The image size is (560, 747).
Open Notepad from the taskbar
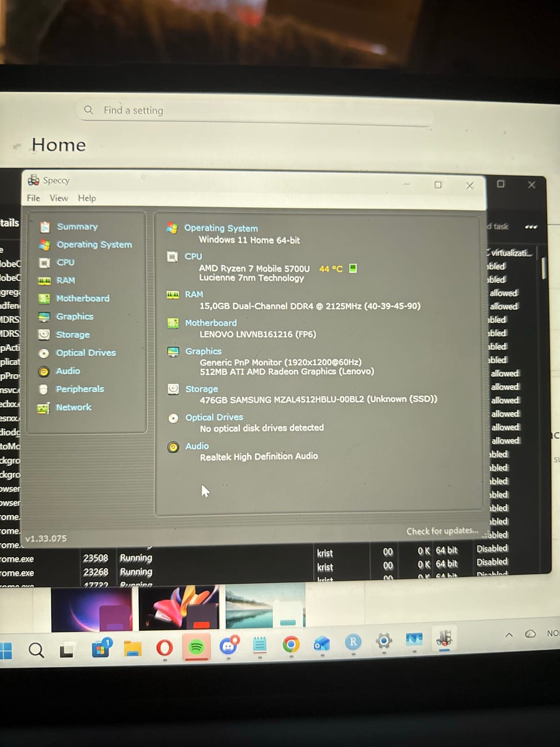coord(260,645)
